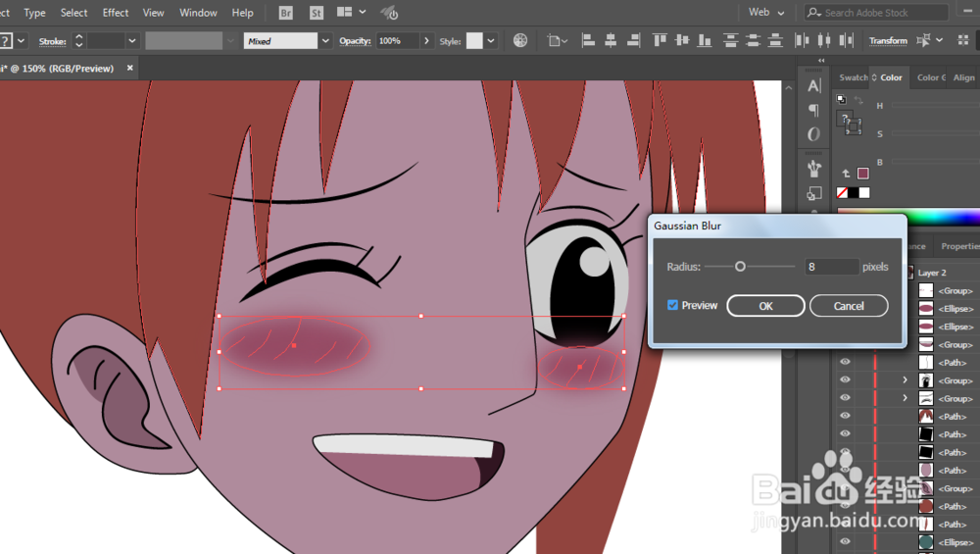Click vertical distribute center icon
980x554 pixels.
click(753, 40)
